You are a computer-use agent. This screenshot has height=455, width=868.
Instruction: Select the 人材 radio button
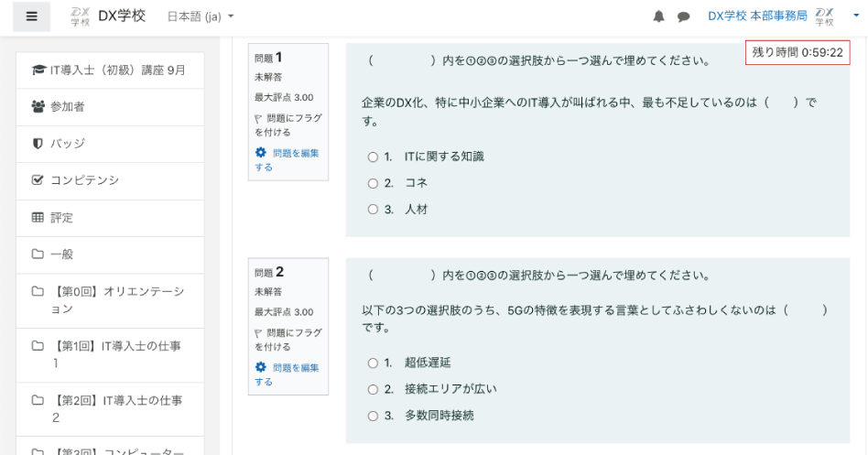click(x=373, y=210)
